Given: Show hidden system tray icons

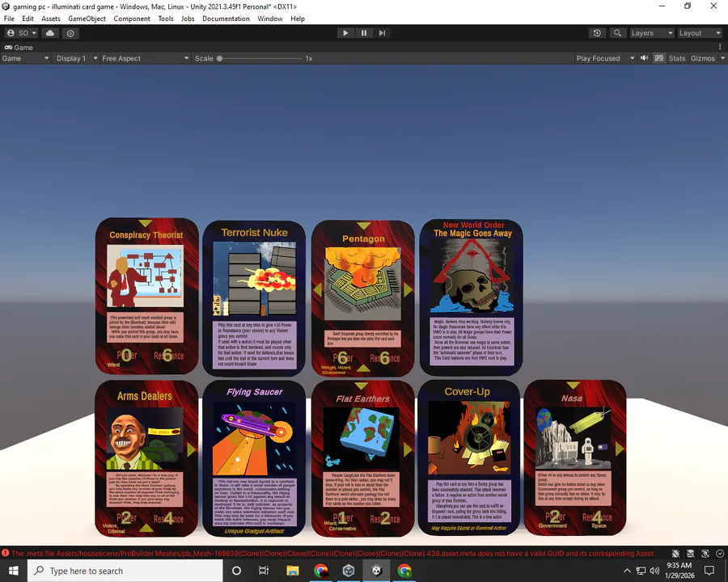Looking at the screenshot, I should 627,571.
